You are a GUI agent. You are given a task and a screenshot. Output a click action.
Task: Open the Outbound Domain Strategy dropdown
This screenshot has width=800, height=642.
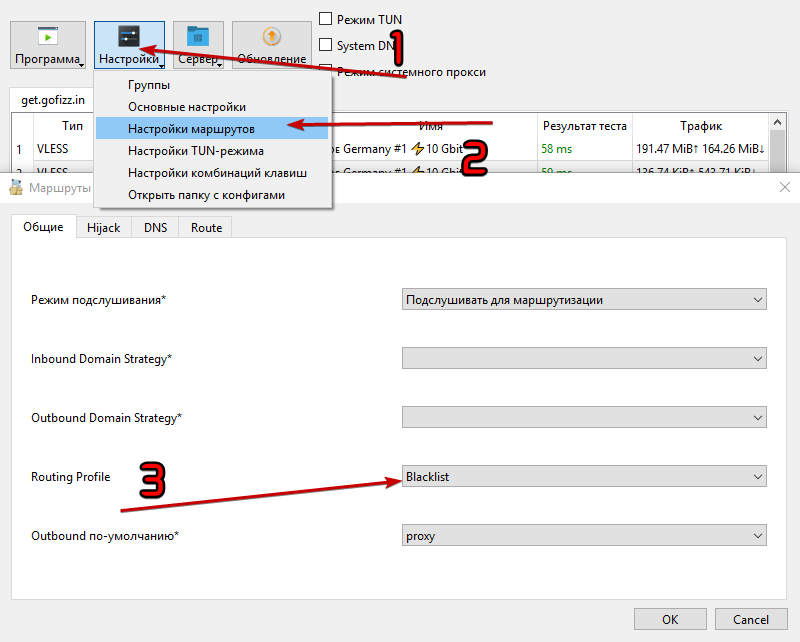click(585, 417)
